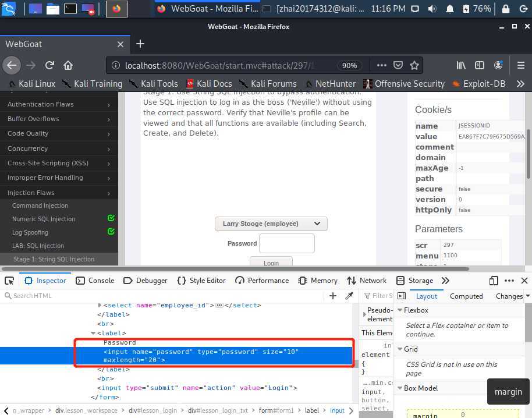The height and width of the screenshot is (418, 532).
Task: Open the Network tab
Action: pyautogui.click(x=367, y=281)
